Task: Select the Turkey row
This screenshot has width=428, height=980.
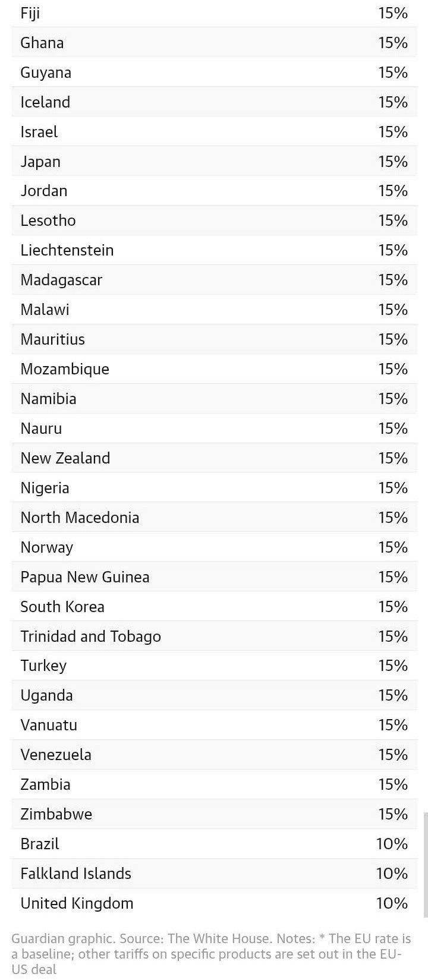Action: pos(214,666)
